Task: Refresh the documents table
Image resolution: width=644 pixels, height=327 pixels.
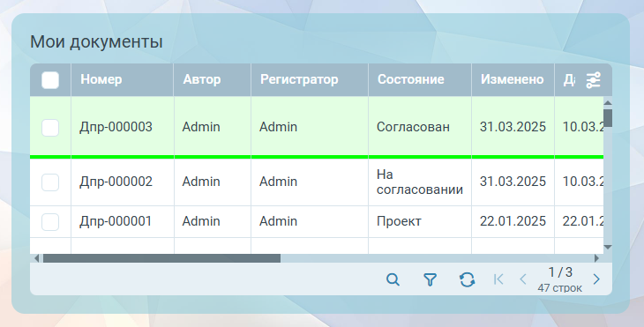Action: tap(467, 279)
